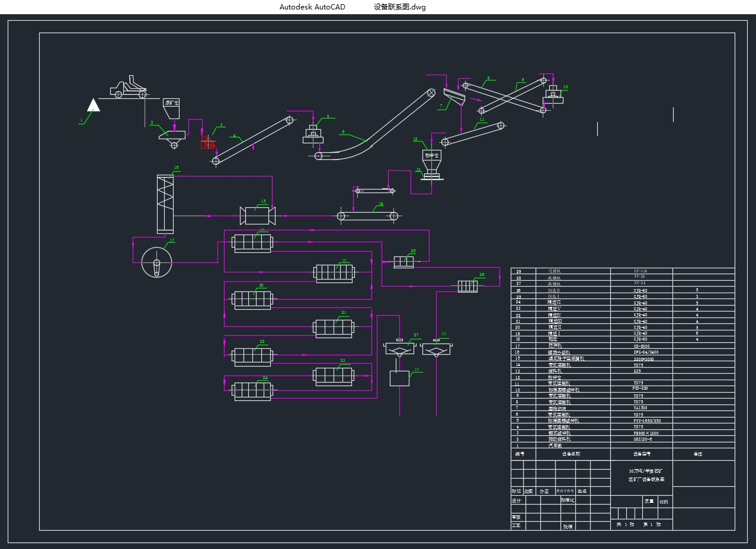Image resolution: width=756 pixels, height=549 pixels.
Task: Select the ball mill symbol labeled 15
Action: tap(258, 216)
